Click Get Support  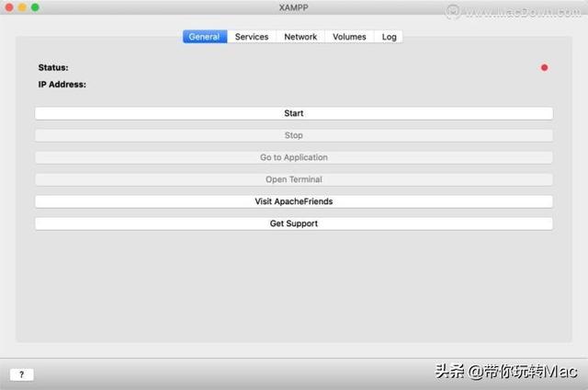294,224
